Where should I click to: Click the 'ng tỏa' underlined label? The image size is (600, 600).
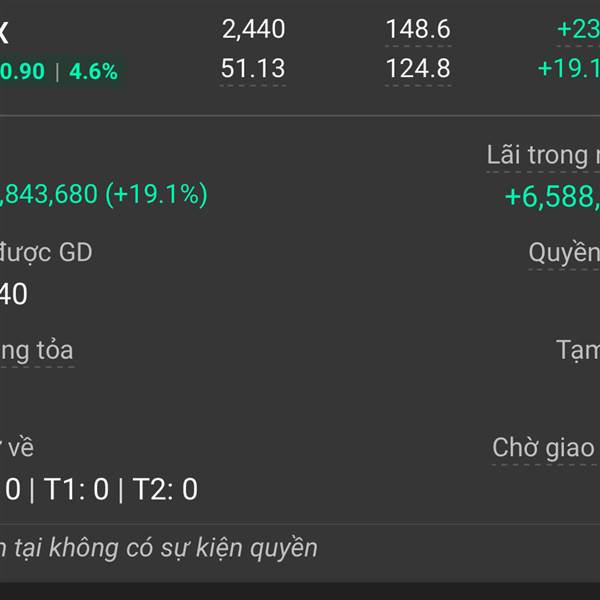37,351
